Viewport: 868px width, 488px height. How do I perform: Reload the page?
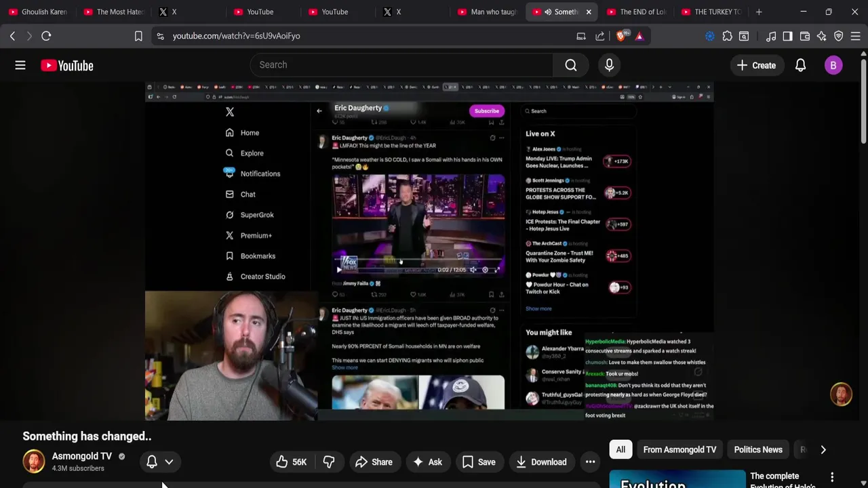point(46,36)
